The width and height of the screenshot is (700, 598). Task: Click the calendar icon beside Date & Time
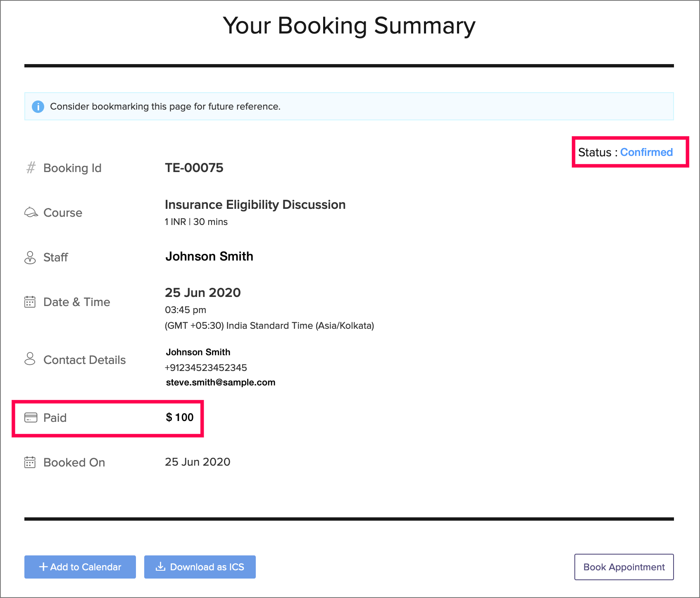click(30, 302)
